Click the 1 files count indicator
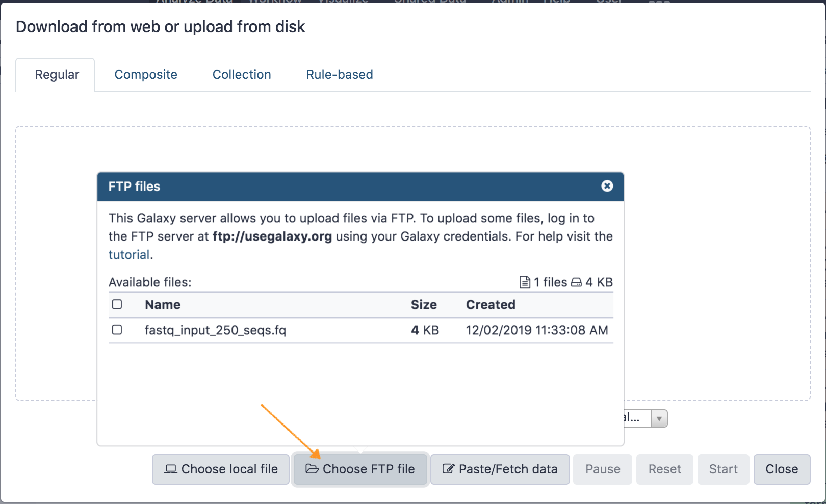 [543, 282]
